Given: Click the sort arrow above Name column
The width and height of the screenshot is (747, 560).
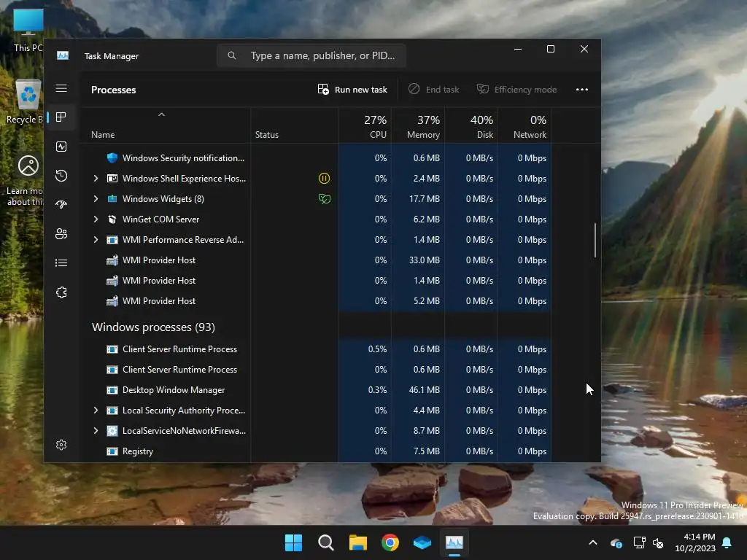Looking at the screenshot, I should (161, 114).
